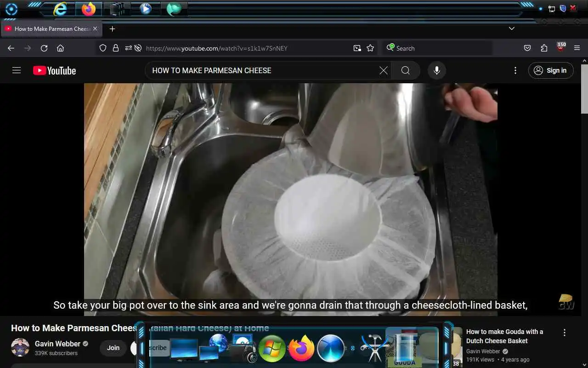
Task: Switch to Parmesan Cheese tab
Action: 51,29
